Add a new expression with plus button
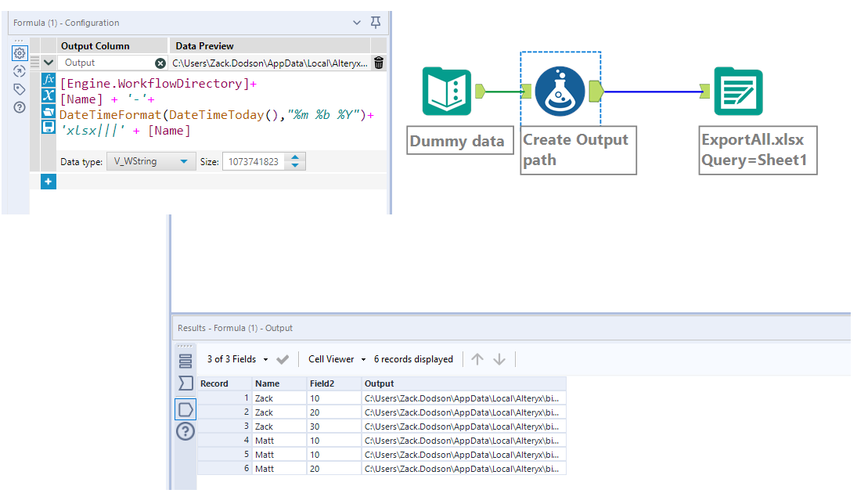Viewport: 857px width, 504px height. click(49, 182)
